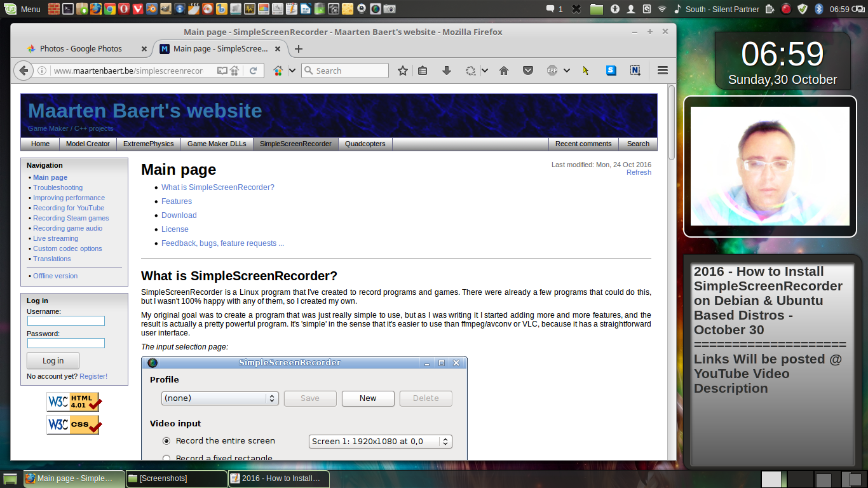Open Live streaming navigation link
This screenshot has width=868, height=488.
pyautogui.click(x=56, y=238)
